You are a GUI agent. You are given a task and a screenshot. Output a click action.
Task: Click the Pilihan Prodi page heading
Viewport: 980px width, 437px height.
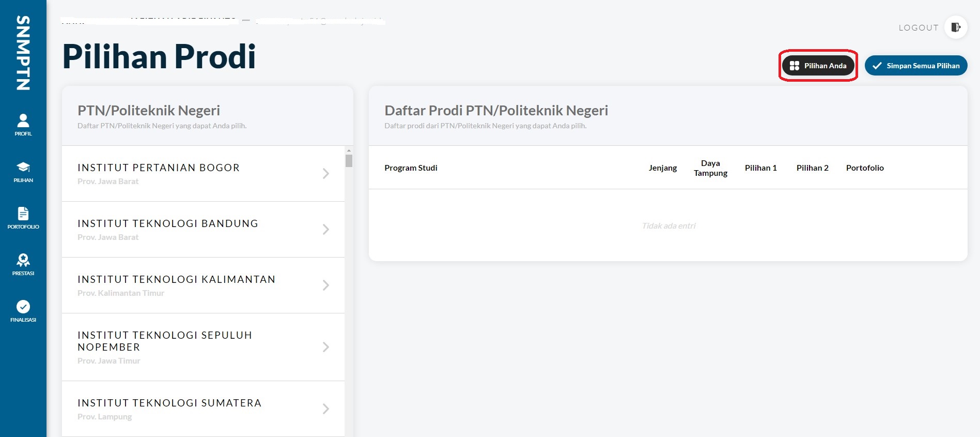coord(159,56)
